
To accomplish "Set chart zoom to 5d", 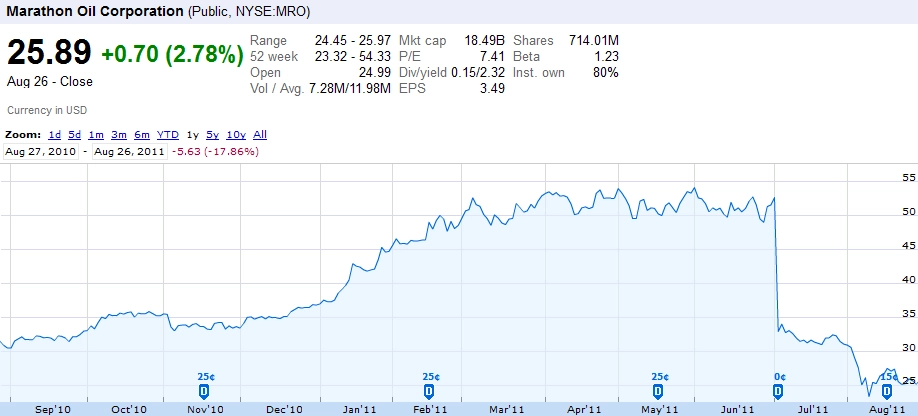I will [74, 135].
